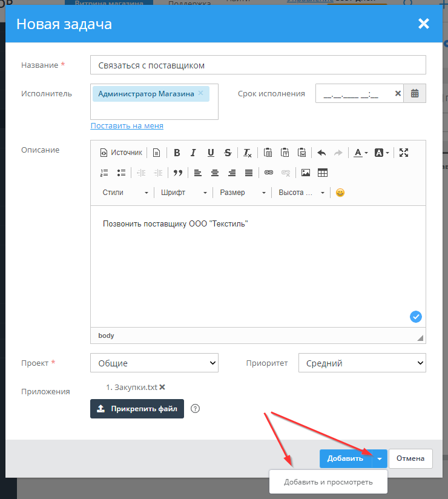Click the remove formatting icon
This screenshot has height=499, width=448.
(x=248, y=153)
